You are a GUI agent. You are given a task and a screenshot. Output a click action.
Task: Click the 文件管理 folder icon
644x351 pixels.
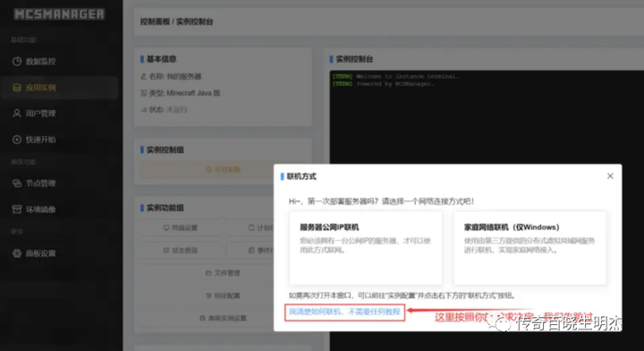point(208,273)
